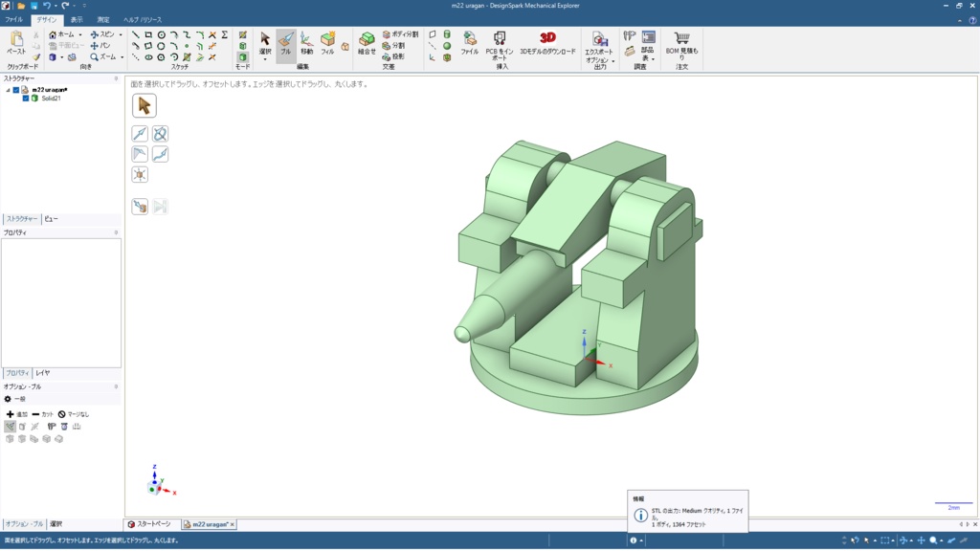980x551 pixels.
Task: Switch to the View (ビュー) panel tab
Action: tap(52, 219)
